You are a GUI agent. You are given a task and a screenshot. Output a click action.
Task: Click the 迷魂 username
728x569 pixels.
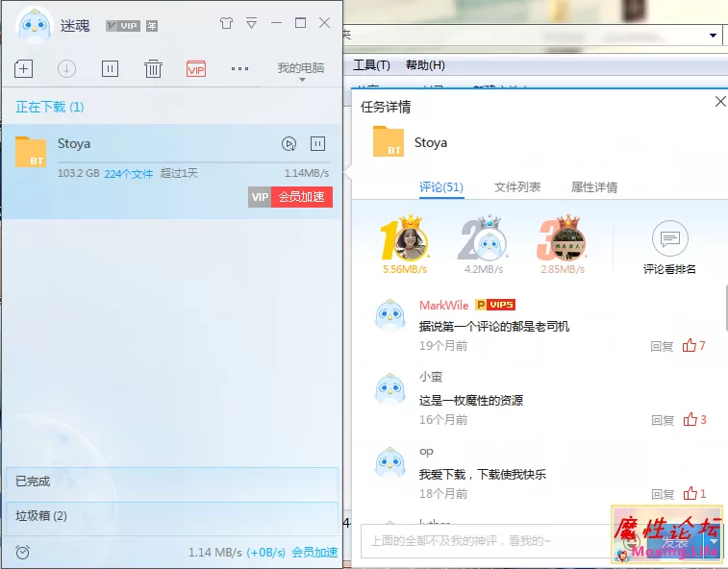point(75,26)
